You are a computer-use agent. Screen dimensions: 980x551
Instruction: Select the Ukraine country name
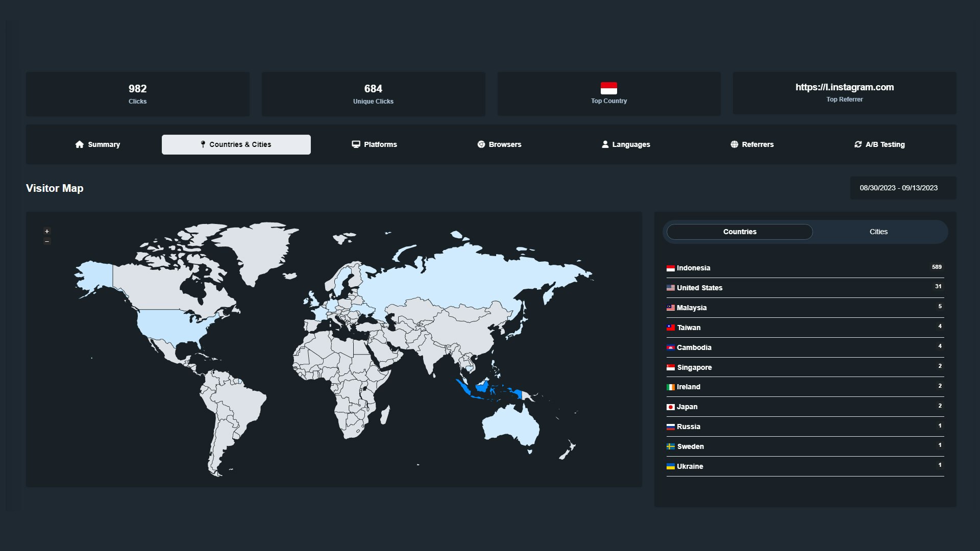click(x=690, y=466)
